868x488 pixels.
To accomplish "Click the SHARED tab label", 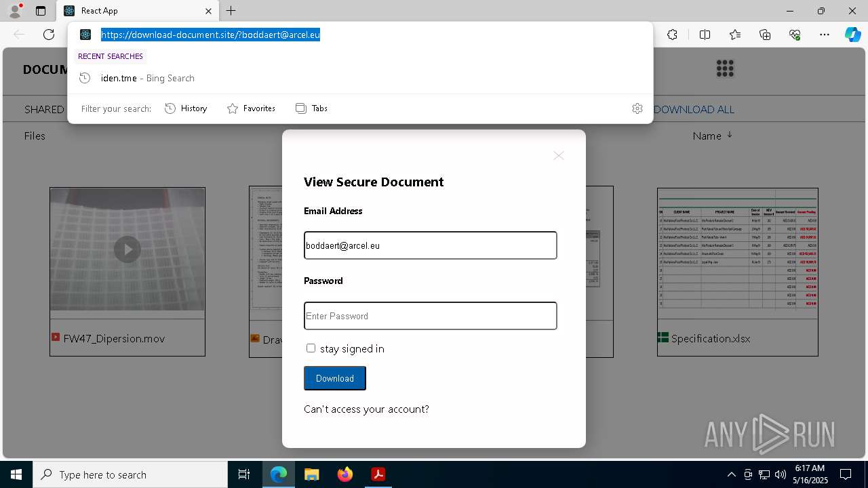I will coord(44,109).
